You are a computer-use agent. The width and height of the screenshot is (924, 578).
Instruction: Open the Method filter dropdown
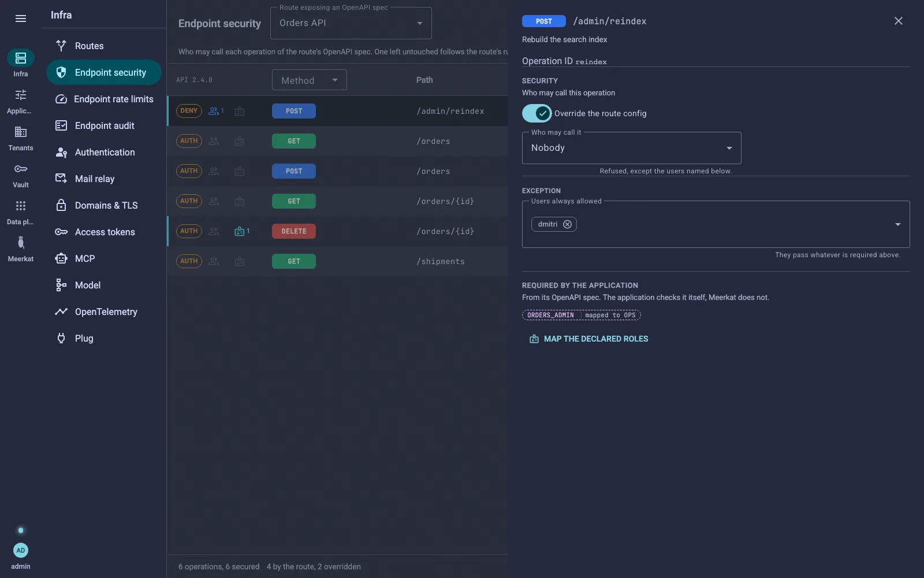pos(310,80)
